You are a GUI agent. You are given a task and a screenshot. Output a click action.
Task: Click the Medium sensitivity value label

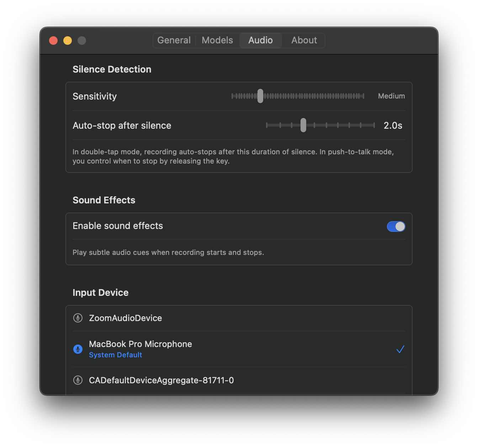[391, 96]
